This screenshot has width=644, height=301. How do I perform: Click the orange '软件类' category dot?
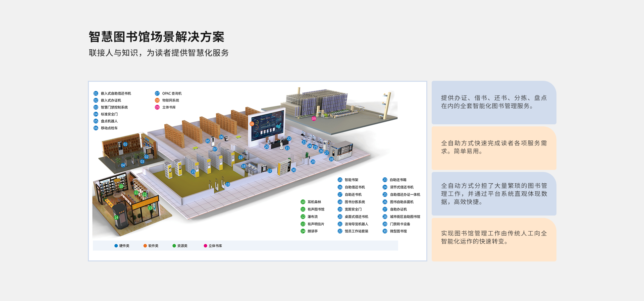145,246
